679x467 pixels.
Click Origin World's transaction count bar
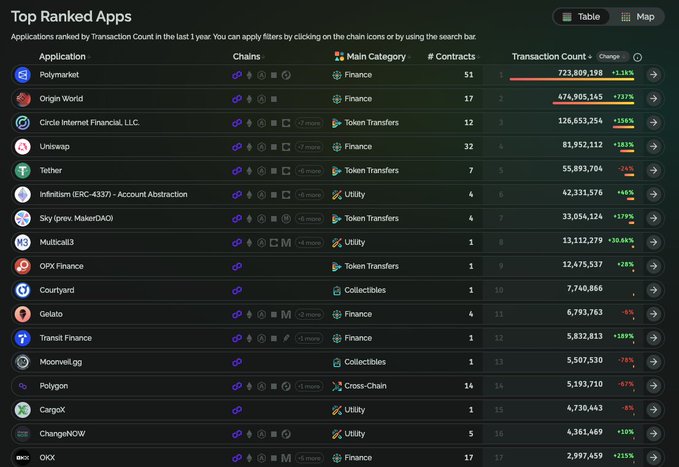coord(593,103)
